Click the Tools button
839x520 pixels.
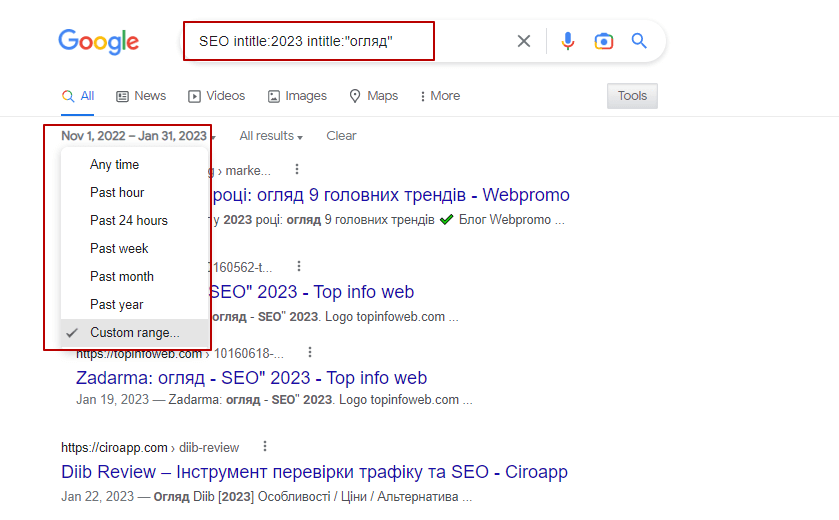[632, 96]
